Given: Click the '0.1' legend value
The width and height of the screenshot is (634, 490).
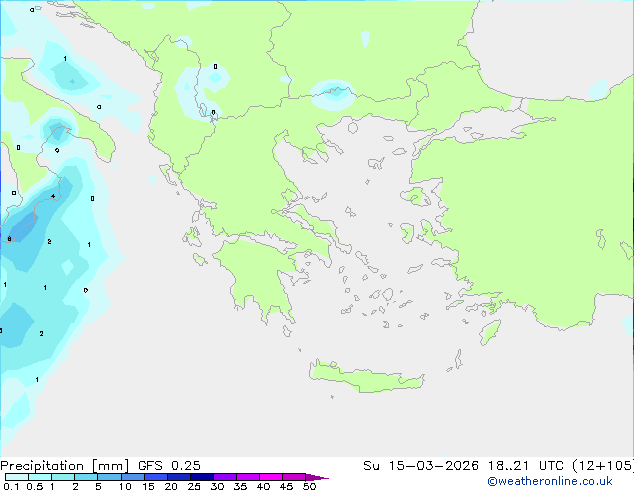Looking at the screenshot, I should (x=11, y=486).
